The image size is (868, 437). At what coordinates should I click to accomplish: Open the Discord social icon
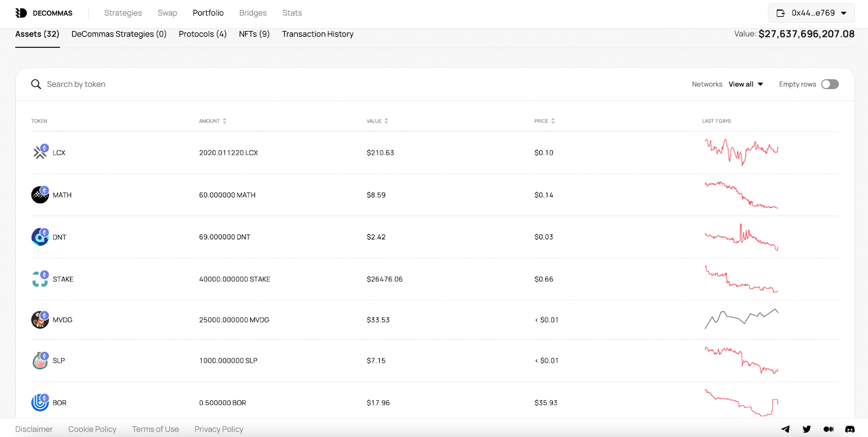click(850, 429)
